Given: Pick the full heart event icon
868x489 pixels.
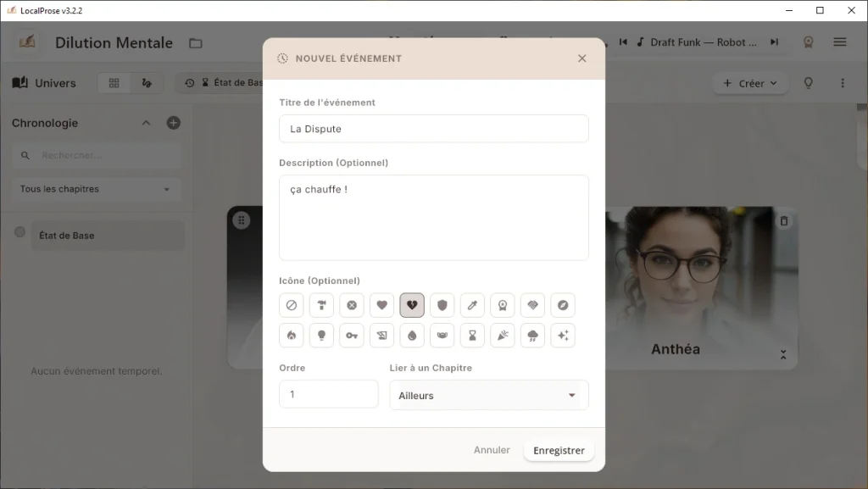Looking at the screenshot, I should pos(382,305).
